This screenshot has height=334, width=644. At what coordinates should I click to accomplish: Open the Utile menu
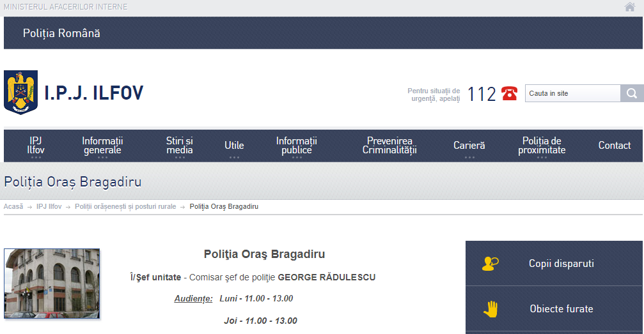[234, 146]
